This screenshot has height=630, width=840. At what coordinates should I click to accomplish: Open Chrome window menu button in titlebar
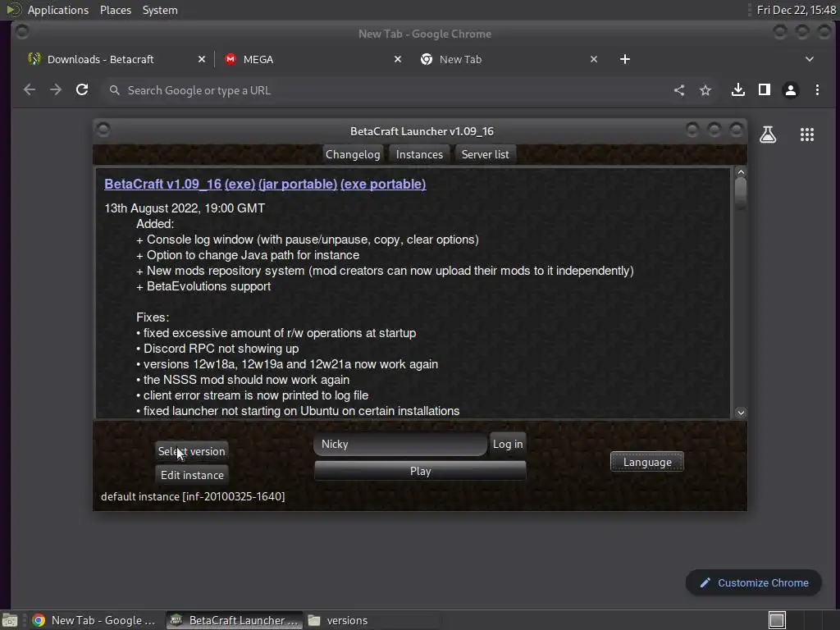[x=22, y=32]
